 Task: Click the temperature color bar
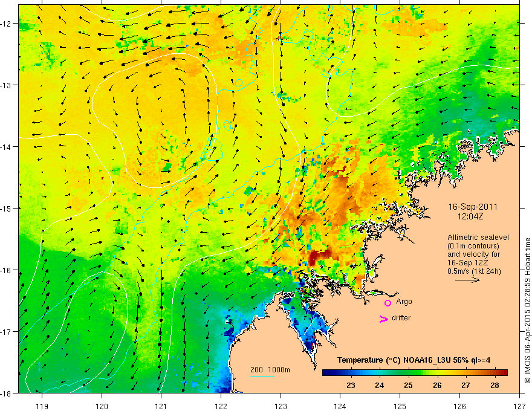415,372
